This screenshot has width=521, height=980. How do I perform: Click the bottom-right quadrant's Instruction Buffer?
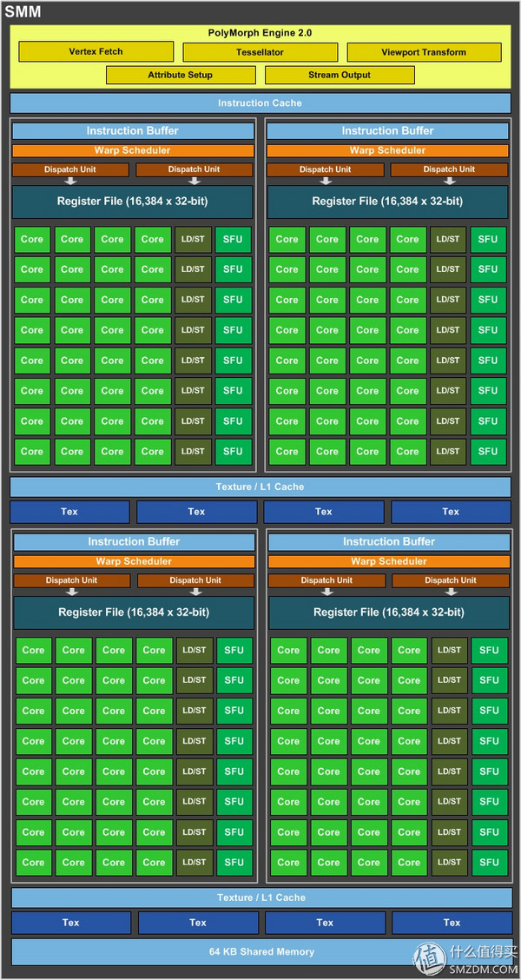click(x=389, y=542)
